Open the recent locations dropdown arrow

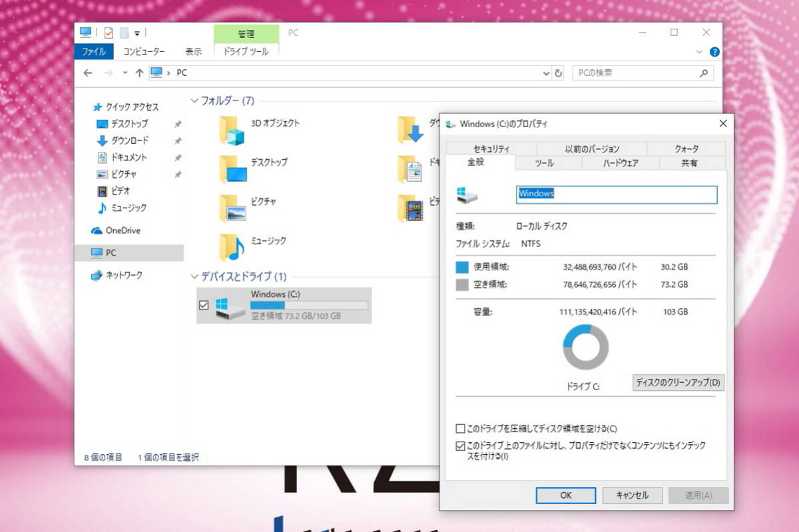(125, 73)
